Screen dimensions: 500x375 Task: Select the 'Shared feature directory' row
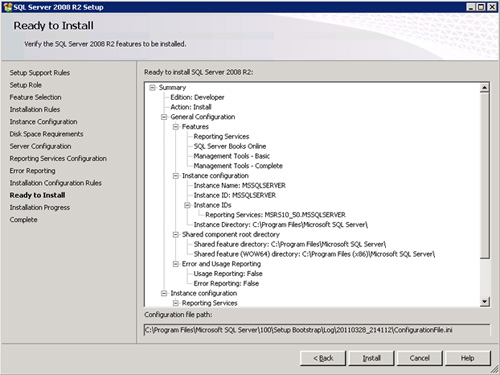tap(290, 244)
